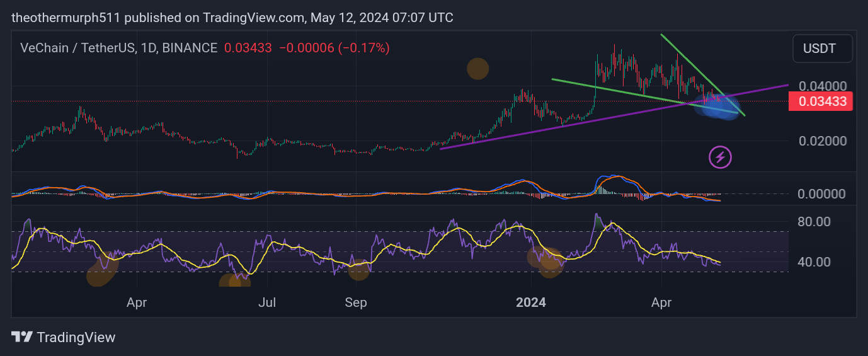Image resolution: width=868 pixels, height=356 pixels.
Task: Click the 0.02000 price axis label
Action: click(823, 141)
